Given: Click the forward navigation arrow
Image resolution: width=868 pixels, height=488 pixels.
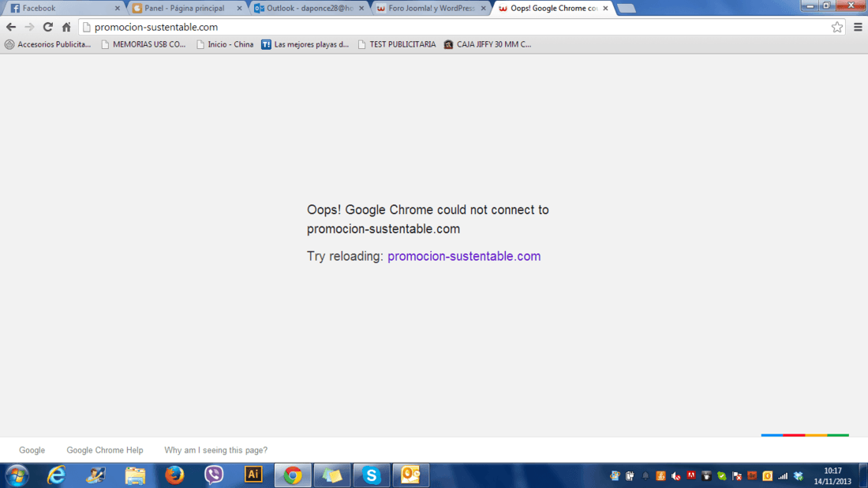Looking at the screenshot, I should [x=29, y=27].
